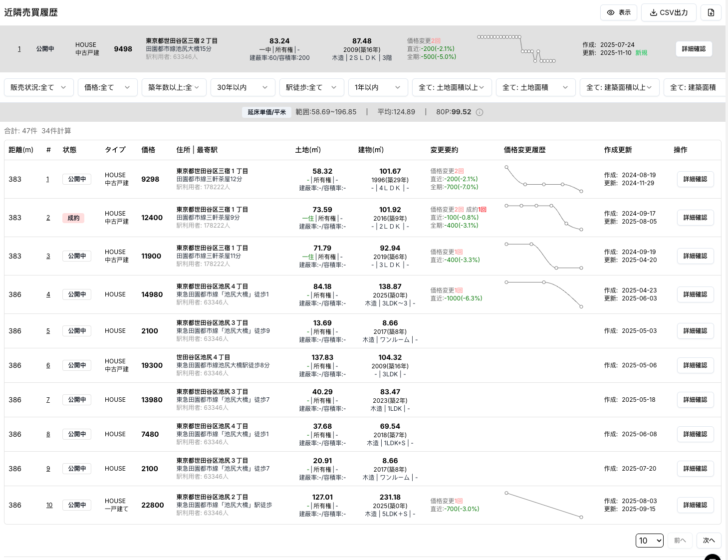Change the page size selector showing 10
Viewport: 728px width, 560px height.
[x=649, y=541]
